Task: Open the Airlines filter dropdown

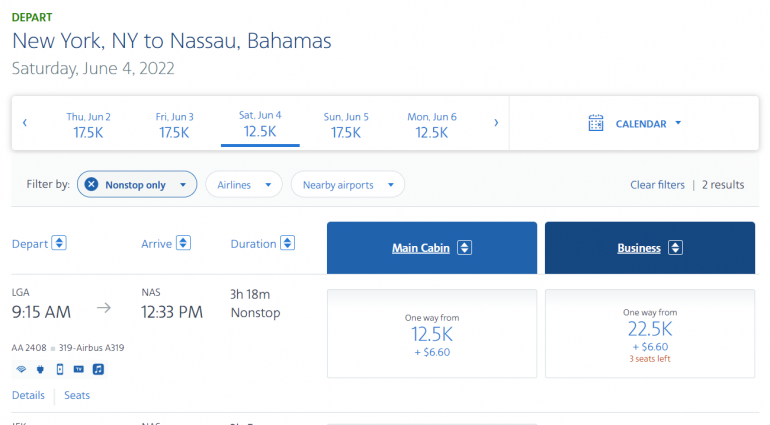Action: click(243, 185)
